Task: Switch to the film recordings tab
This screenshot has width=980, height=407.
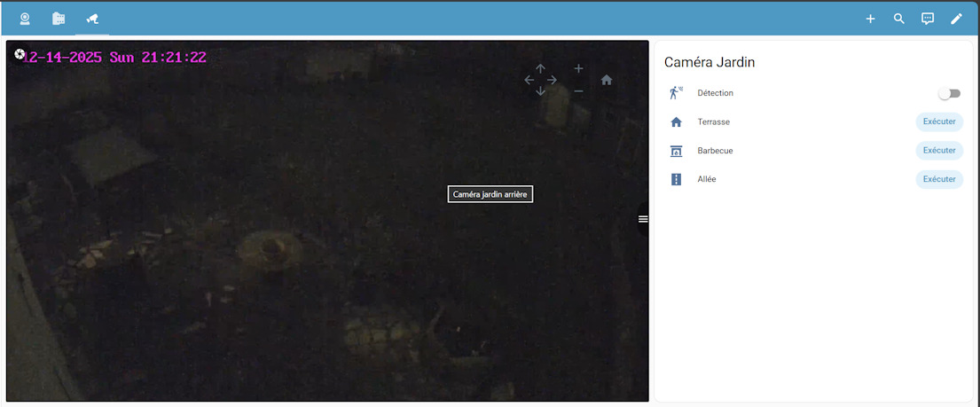Action: coord(59,19)
